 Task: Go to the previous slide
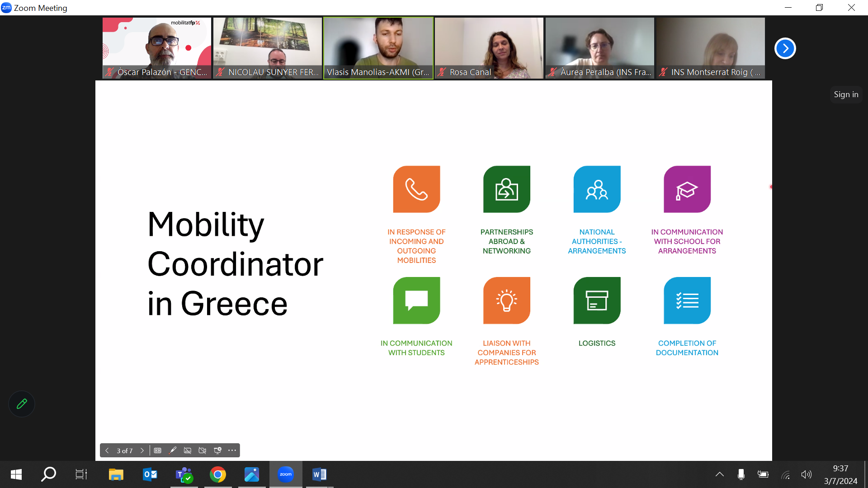click(107, 450)
